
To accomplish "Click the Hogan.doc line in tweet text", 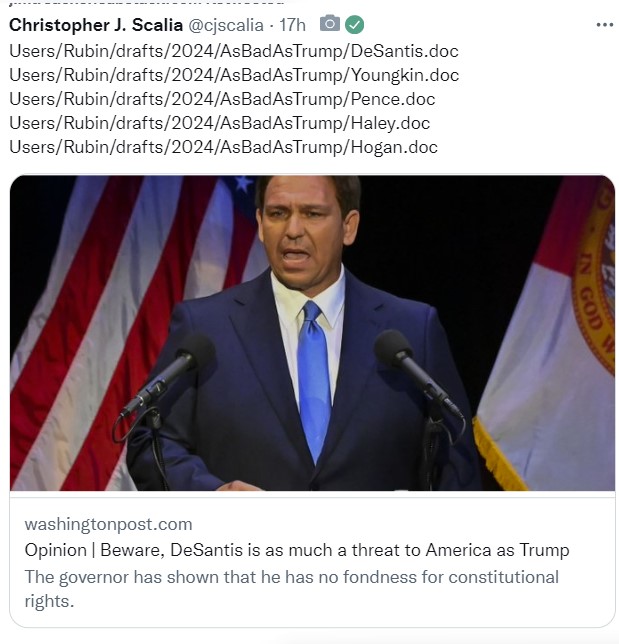I will (x=223, y=147).
